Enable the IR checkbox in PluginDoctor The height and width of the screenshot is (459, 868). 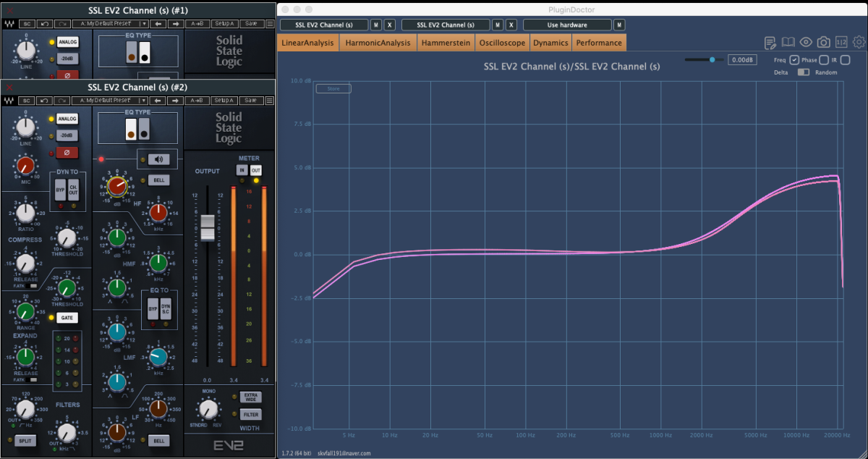tap(846, 59)
